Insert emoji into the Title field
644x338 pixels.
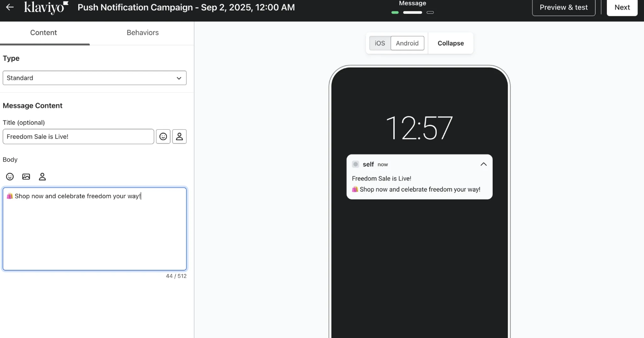(163, 137)
